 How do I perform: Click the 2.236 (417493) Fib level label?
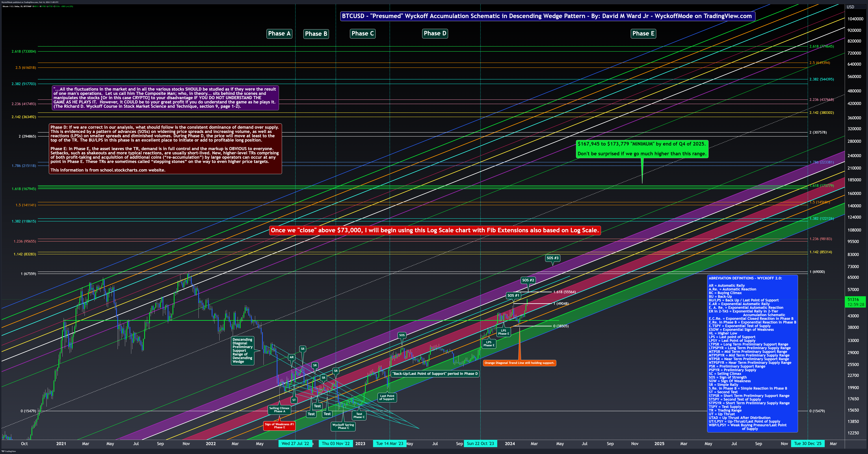(x=24, y=104)
